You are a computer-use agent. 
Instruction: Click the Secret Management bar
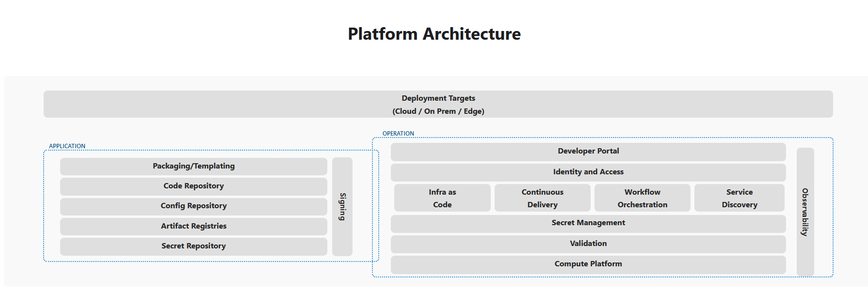(588, 223)
